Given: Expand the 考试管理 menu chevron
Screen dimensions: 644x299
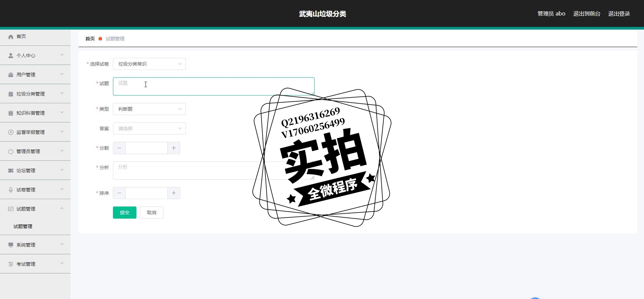Looking at the screenshot, I should (x=62, y=263).
